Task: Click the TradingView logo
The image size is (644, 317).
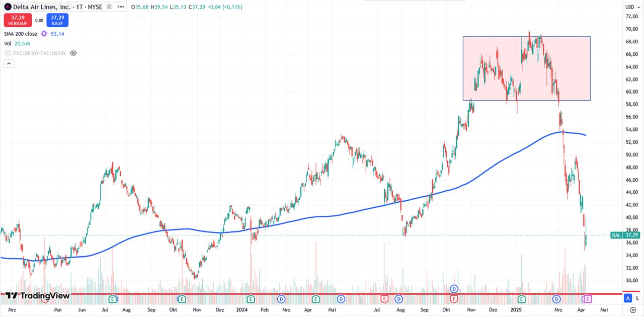Action: [x=37, y=296]
